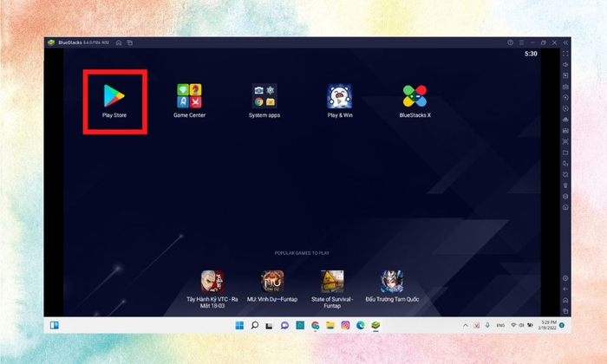This screenshot has width=607, height=364.
Task: Click the globe-shaped icon in sidebar
Action: click(x=565, y=197)
